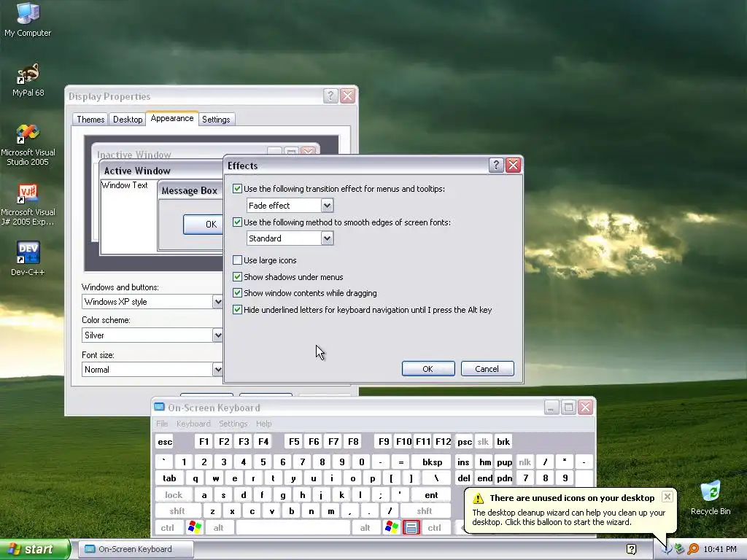Enable Use large icons checkbox
Viewport: 747px width, 560px height.
237,260
